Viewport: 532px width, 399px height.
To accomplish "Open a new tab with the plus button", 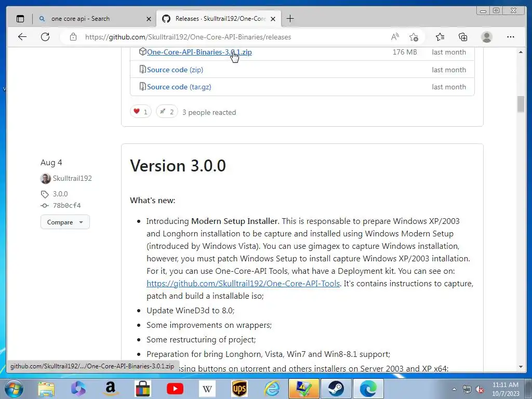I will click(x=290, y=19).
